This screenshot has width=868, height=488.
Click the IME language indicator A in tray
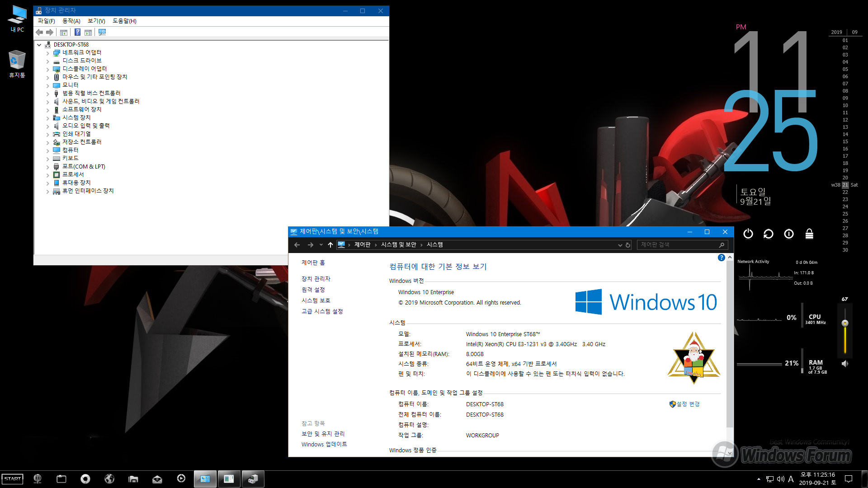coord(791,479)
